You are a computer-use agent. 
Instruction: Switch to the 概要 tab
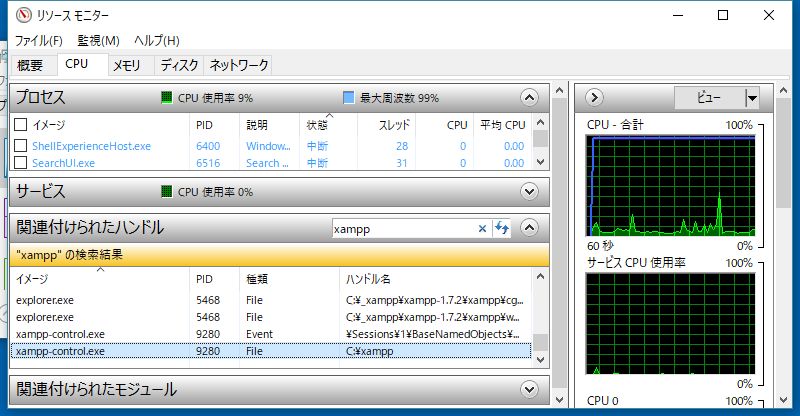click(x=30, y=65)
